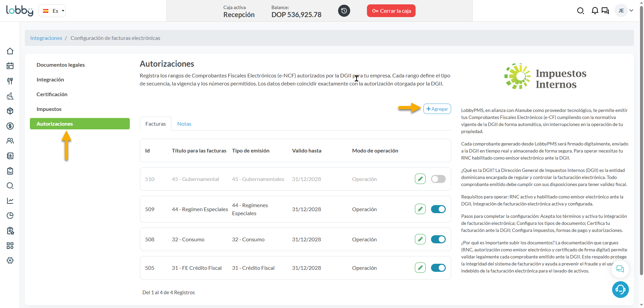The height and width of the screenshot is (308, 644).
Task: Disable the 44 - Regímen Especiales toggle
Action: coord(438,209)
